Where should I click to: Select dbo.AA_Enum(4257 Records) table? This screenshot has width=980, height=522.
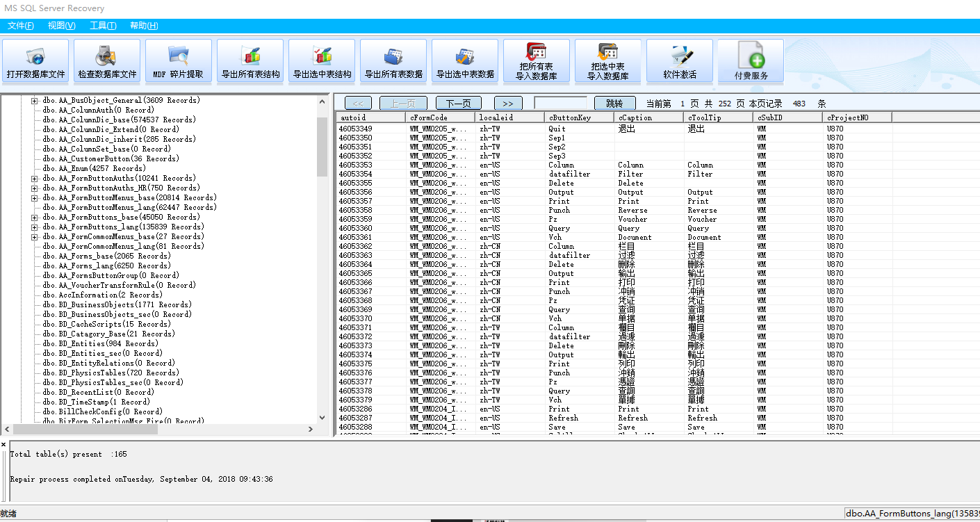94,168
